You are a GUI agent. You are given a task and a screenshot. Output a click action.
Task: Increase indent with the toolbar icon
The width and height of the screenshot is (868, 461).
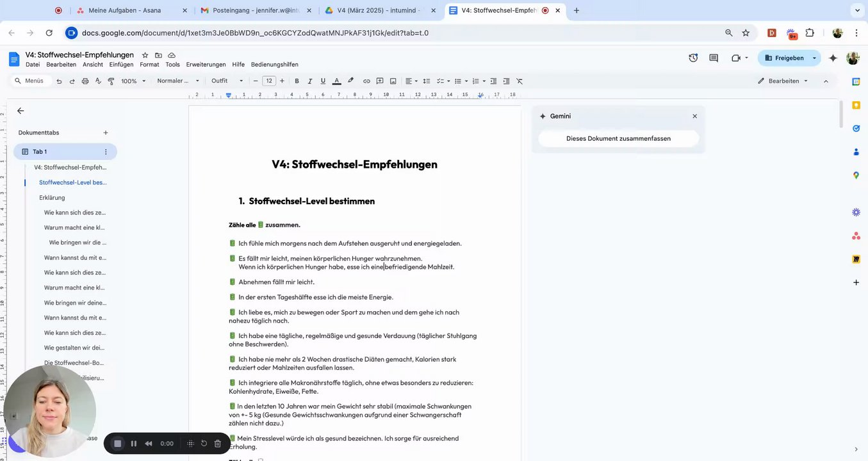coord(506,81)
